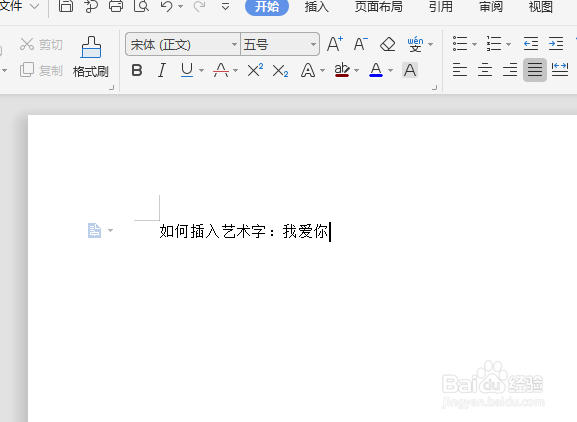The image size is (577, 422).
Task: Toggle underline formatting
Action: pyautogui.click(x=187, y=70)
